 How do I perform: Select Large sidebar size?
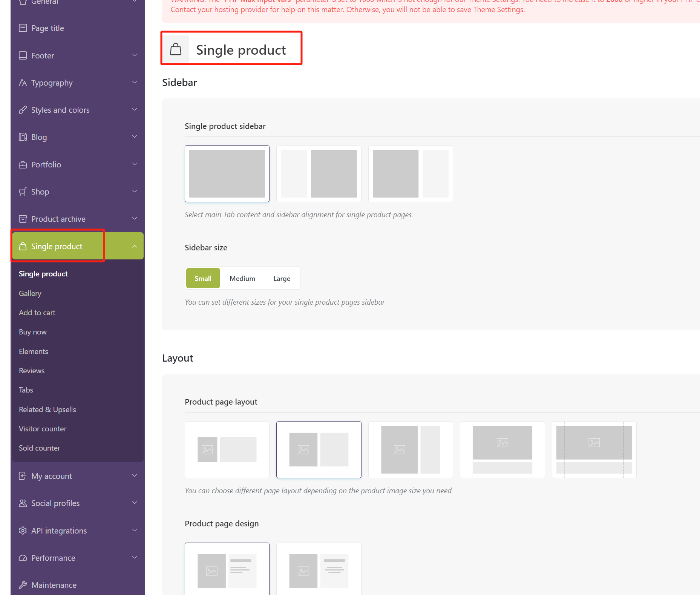(282, 279)
